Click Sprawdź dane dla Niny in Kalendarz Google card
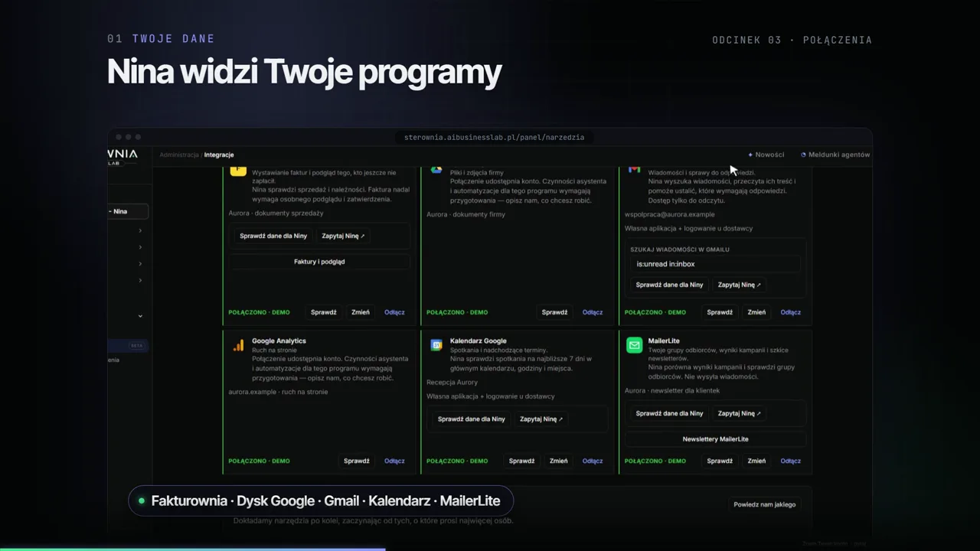This screenshot has width=980, height=551. coord(472,419)
